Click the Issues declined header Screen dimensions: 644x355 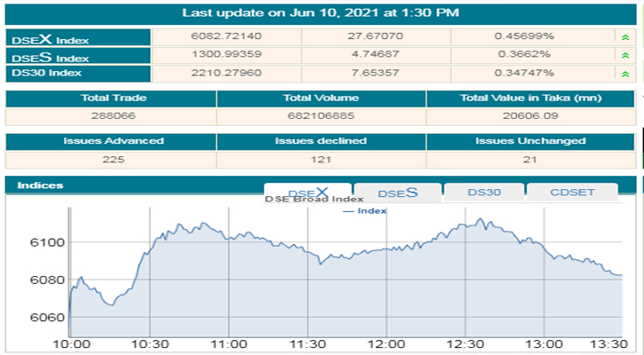[321, 141]
